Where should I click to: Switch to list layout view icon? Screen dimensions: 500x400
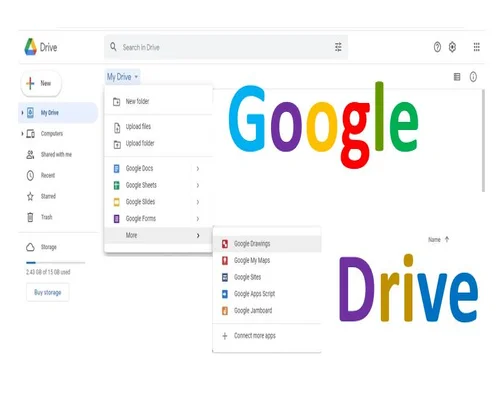pyautogui.click(x=457, y=77)
